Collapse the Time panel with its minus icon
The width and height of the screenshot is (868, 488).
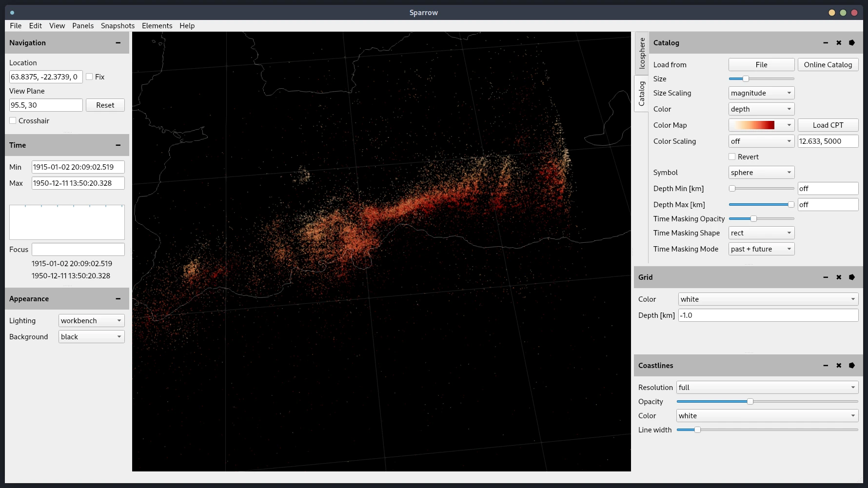[x=118, y=145]
